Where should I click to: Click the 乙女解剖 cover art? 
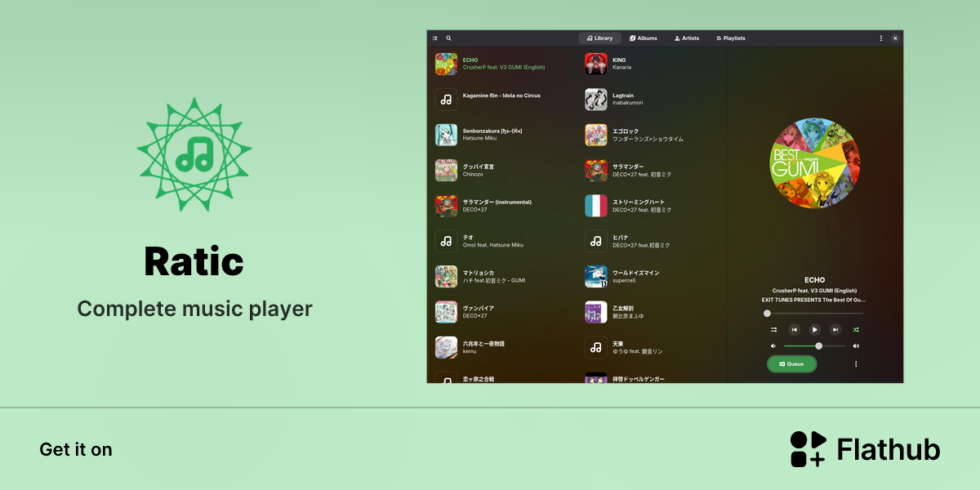(596, 312)
